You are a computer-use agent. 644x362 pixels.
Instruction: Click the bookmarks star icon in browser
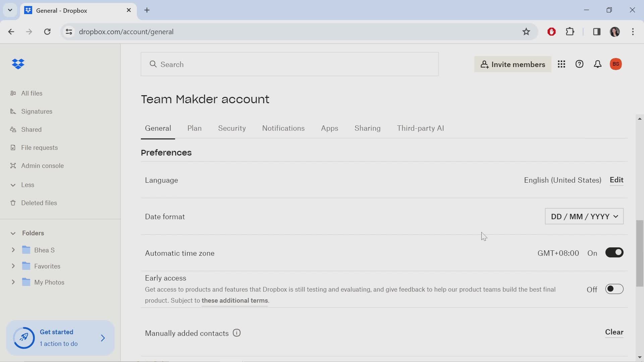[x=527, y=32]
